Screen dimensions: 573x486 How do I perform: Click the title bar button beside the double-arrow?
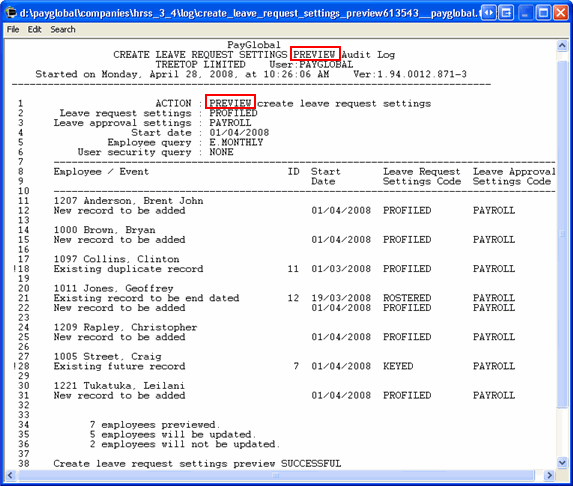pyautogui.click(x=506, y=13)
